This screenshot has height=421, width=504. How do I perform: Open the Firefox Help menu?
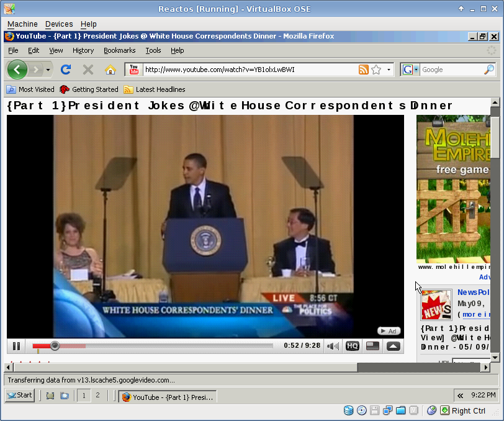pyautogui.click(x=177, y=50)
